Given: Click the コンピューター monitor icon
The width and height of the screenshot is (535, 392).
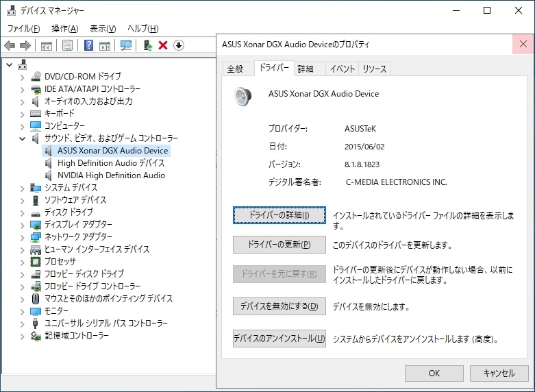Looking at the screenshot, I should pyautogui.click(x=36, y=126).
